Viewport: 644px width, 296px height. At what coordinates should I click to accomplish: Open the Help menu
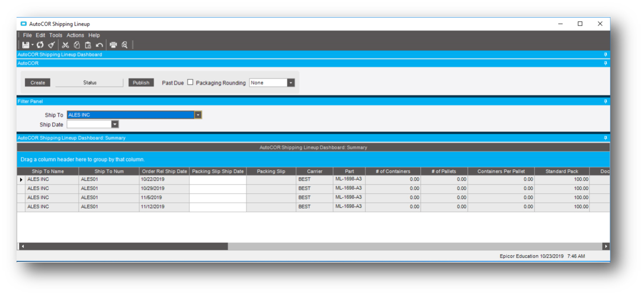coord(94,35)
